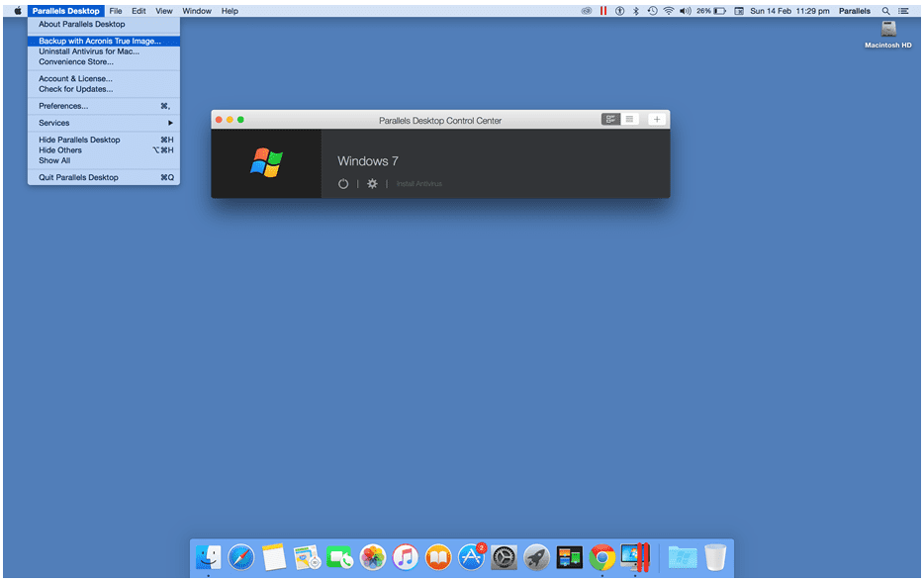This screenshot has width=924, height=583.
Task: Choose Check for Updates
Action: pos(104,89)
